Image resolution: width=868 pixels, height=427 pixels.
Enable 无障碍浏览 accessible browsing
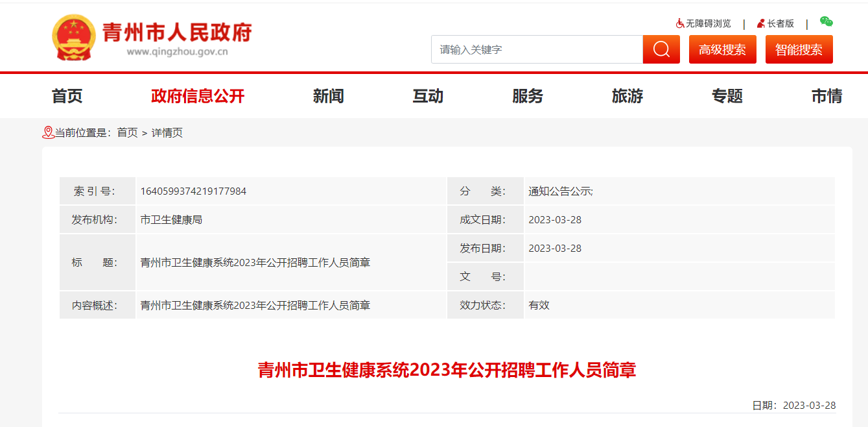[x=709, y=23]
